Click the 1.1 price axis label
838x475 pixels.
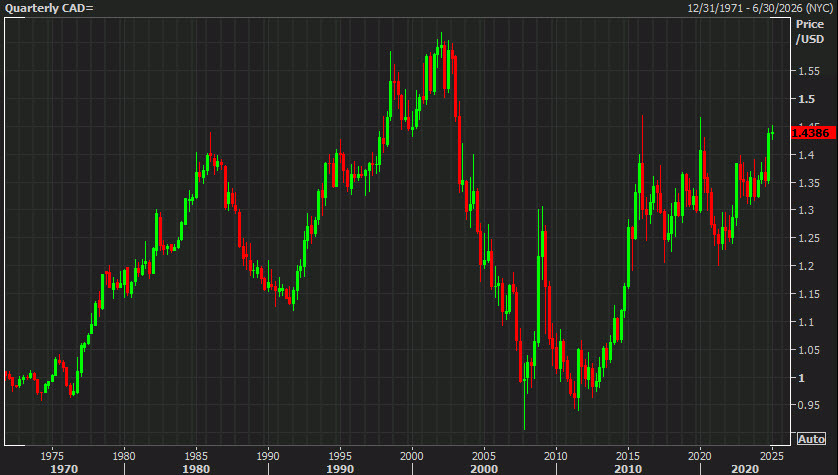click(806, 322)
